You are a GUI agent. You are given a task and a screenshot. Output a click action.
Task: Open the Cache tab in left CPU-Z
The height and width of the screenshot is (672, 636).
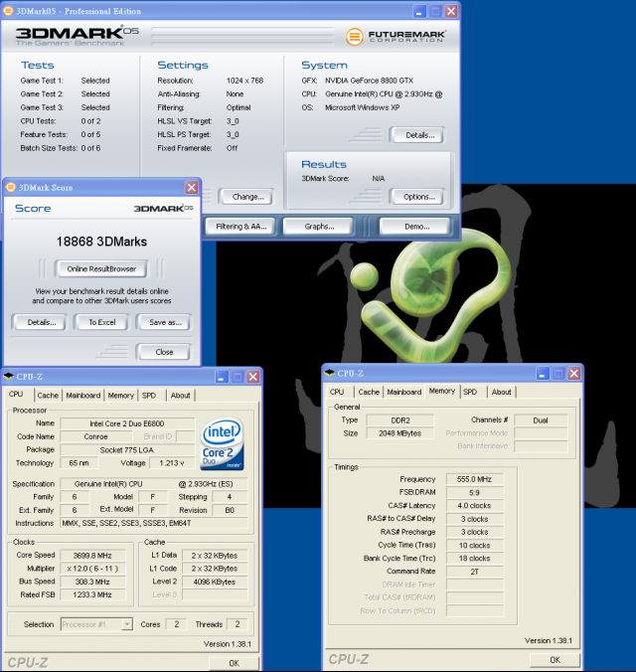tap(48, 395)
